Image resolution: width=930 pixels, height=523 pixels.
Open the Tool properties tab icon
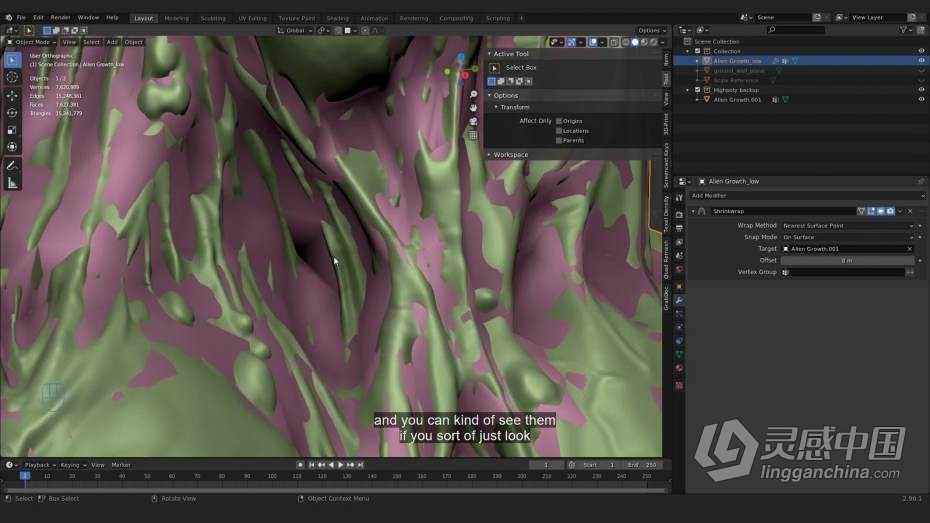coord(679,197)
